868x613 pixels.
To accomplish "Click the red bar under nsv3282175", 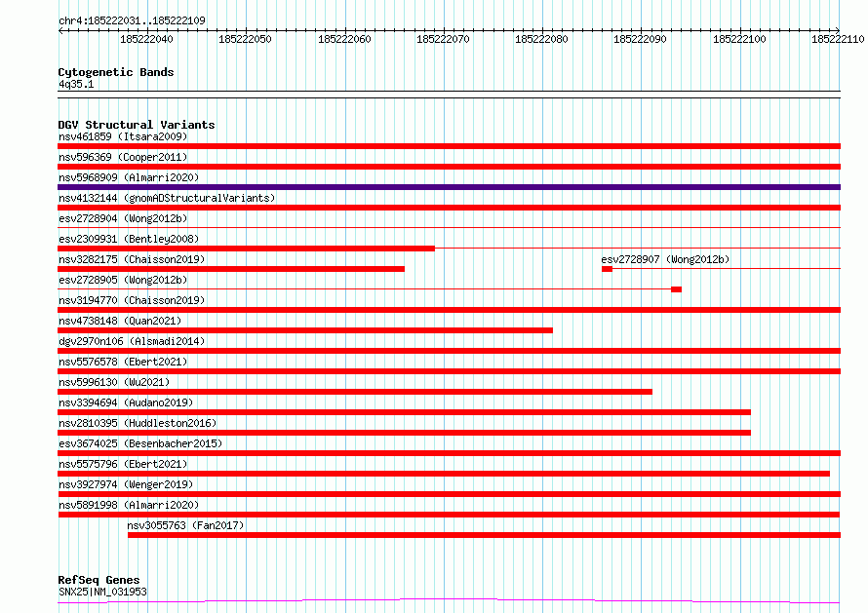I will 231,269.
